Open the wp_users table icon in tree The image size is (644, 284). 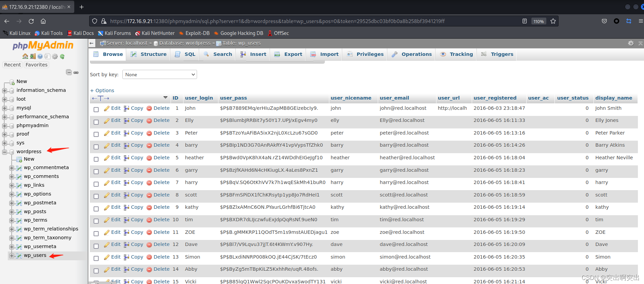click(x=19, y=256)
